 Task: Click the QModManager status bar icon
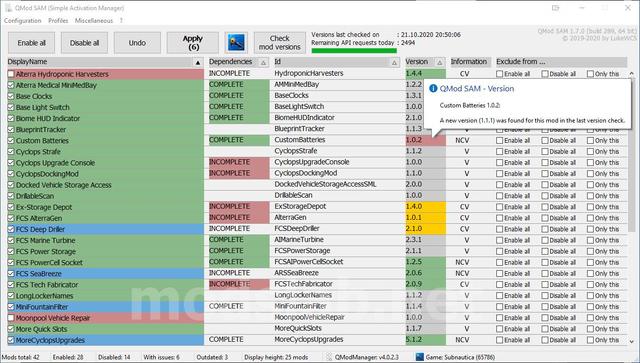pos(329,357)
